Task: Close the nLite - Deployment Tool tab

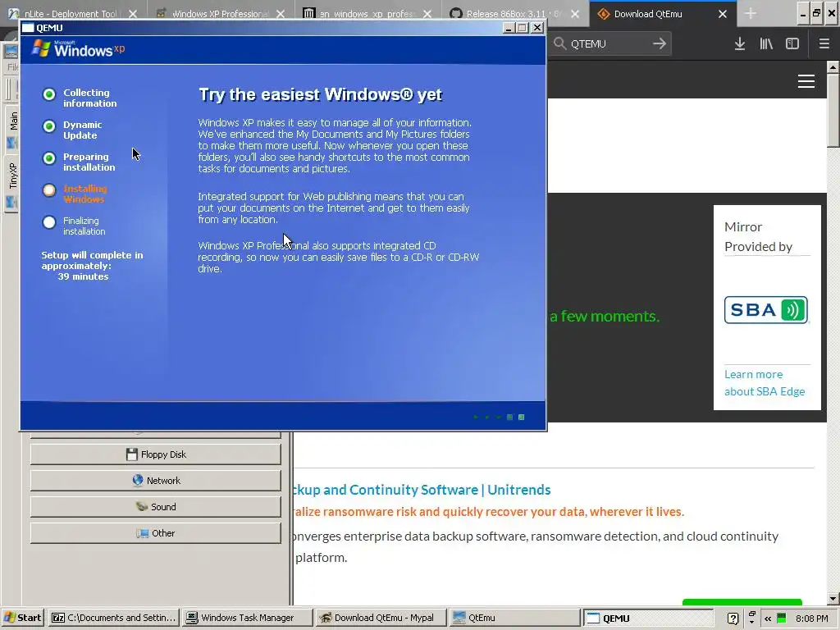Action: [x=133, y=14]
